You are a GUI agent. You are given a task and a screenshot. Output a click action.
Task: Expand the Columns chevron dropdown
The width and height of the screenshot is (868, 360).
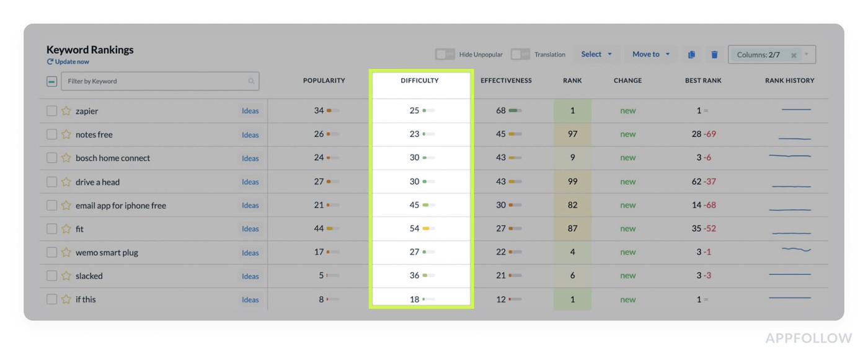807,55
